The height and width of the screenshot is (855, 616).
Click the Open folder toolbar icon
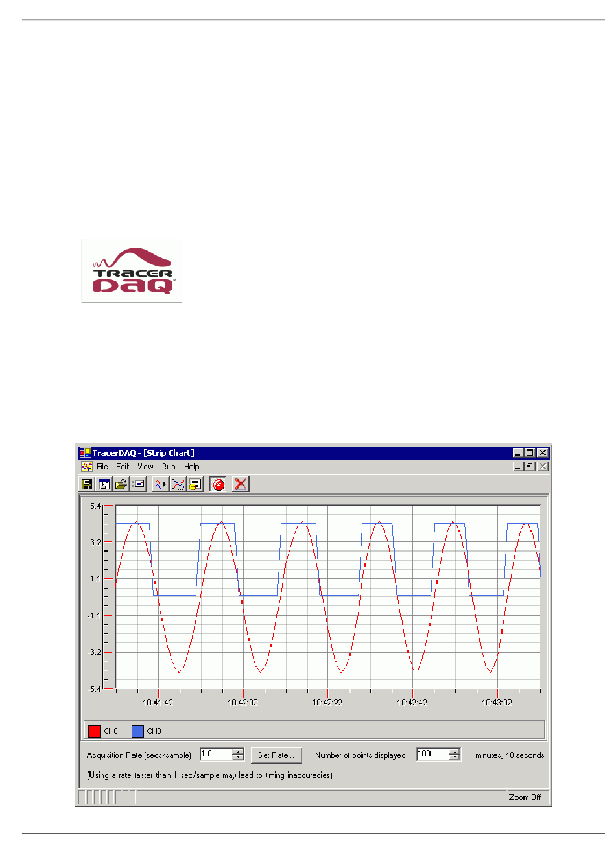(121, 484)
